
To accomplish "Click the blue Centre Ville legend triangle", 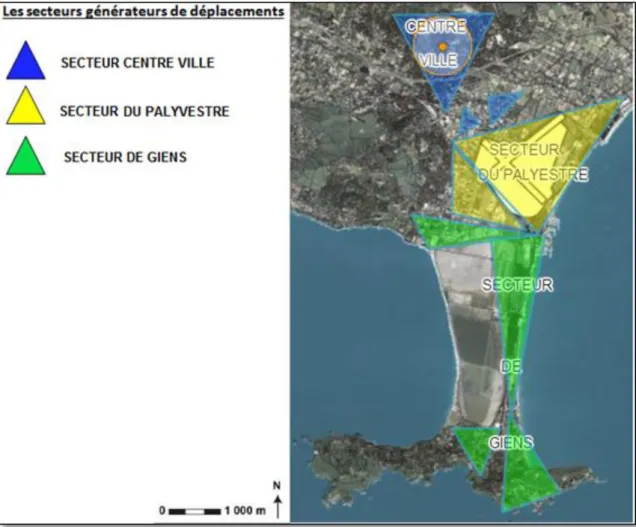I will pos(26,61).
